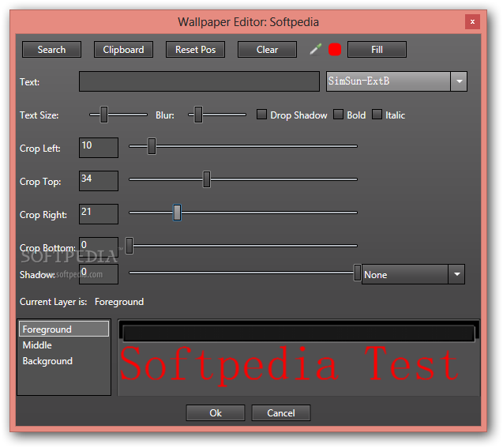Screen dimensions: 503x448
Task: Click the Crop Left slider handle
Action: point(152,146)
